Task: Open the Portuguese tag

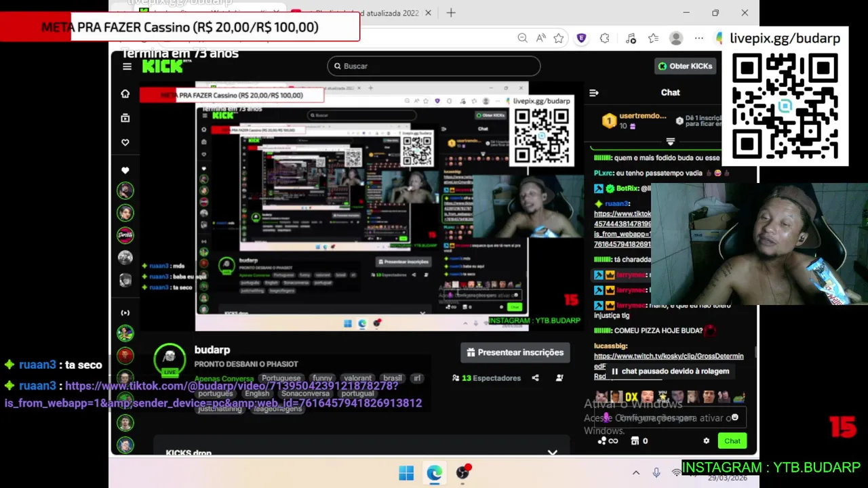Action: point(281,378)
